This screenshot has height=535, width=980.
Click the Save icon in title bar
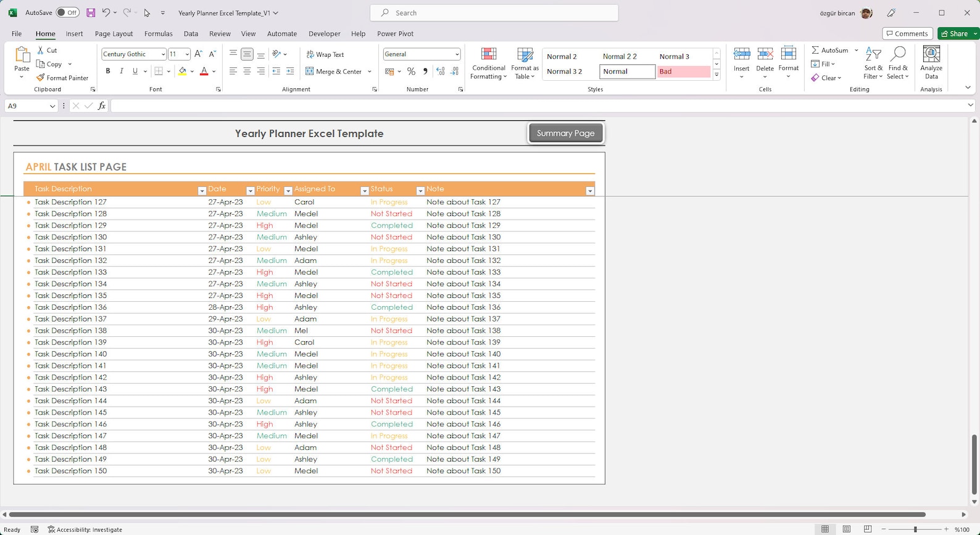tap(91, 12)
